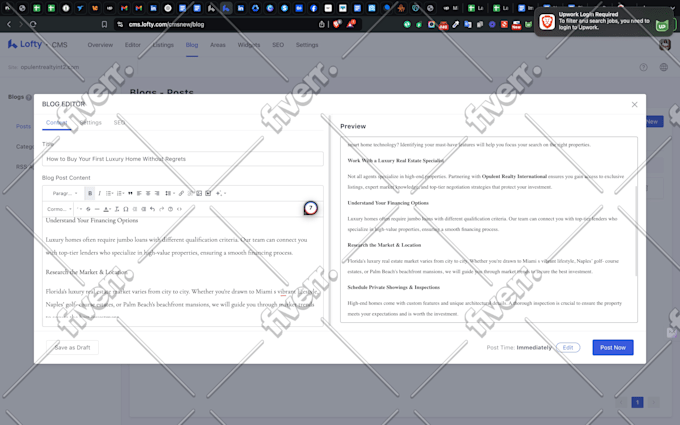680x425 pixels.
Task: Reload the page with the refresh icon
Action: [x=33, y=24]
